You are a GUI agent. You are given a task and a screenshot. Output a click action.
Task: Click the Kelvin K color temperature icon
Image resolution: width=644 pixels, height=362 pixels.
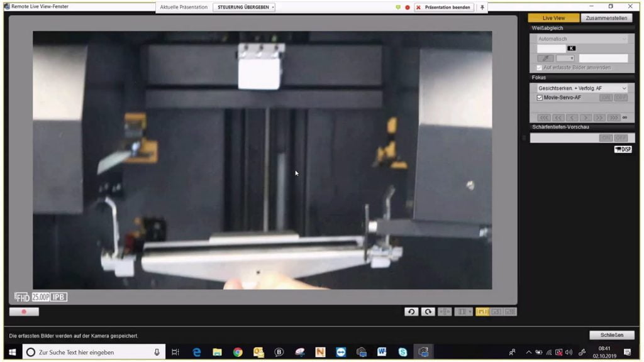coord(572,48)
